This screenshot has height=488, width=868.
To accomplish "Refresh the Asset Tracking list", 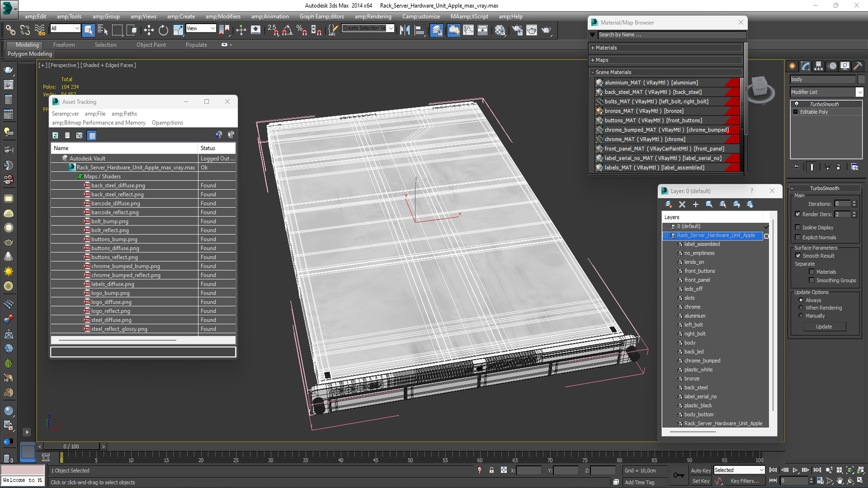I will tap(55, 135).
